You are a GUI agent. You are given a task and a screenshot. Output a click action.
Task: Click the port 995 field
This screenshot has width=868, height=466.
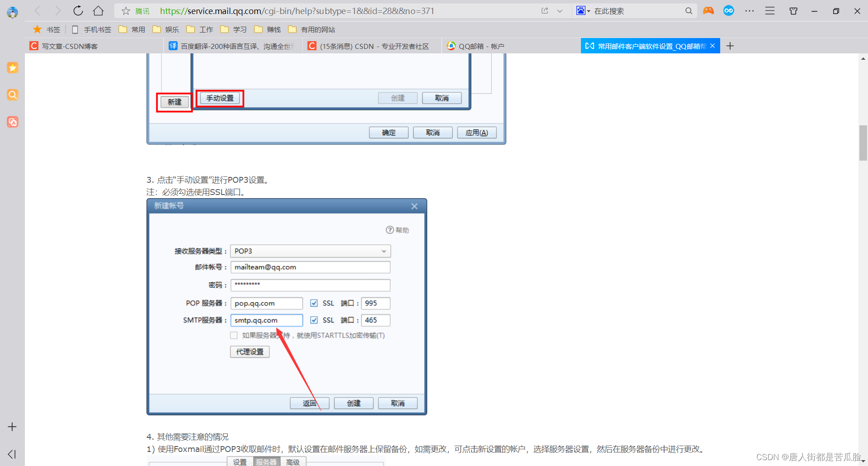pos(376,303)
